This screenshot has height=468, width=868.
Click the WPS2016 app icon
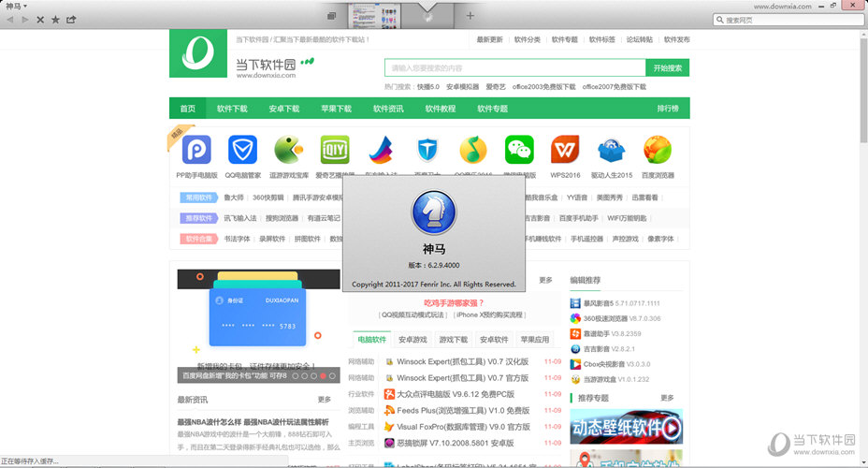point(565,150)
